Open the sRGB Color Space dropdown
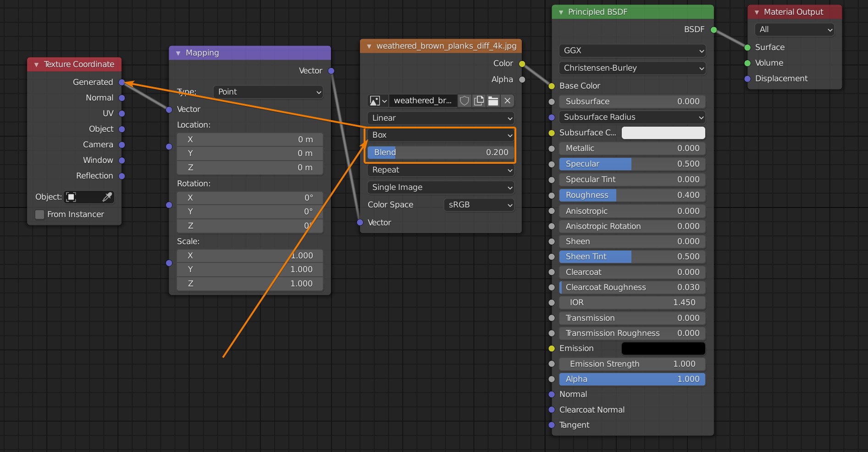This screenshot has width=868, height=452. click(479, 205)
